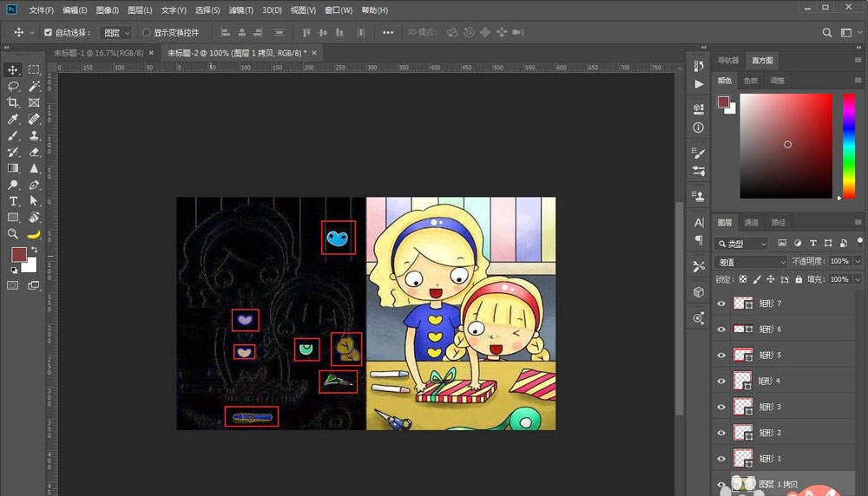This screenshot has width=868, height=496.
Task: Select the Magic Wand tool
Action: click(34, 86)
